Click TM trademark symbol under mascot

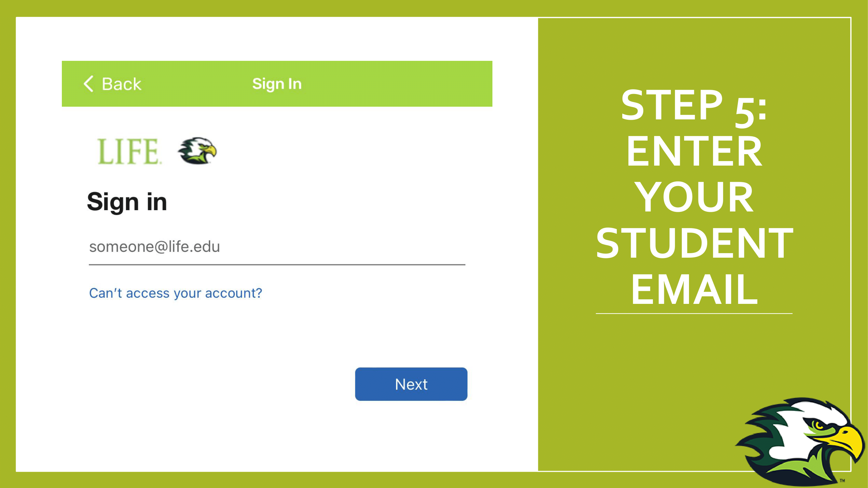click(842, 481)
